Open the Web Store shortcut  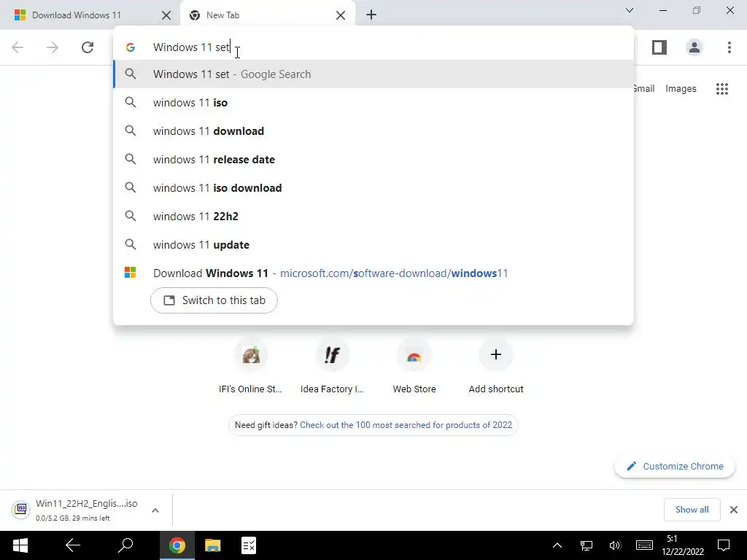414,367
